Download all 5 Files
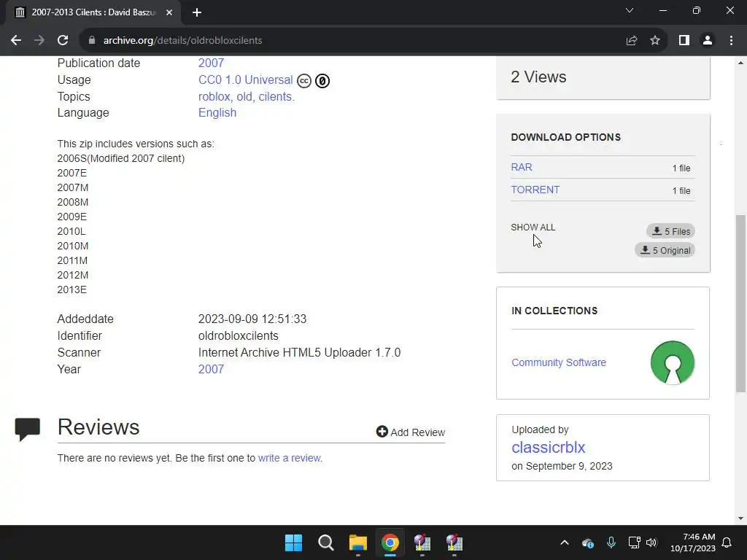 pyautogui.click(x=671, y=231)
